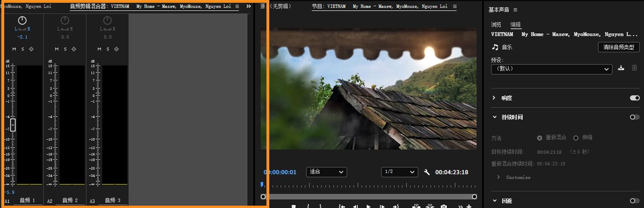
Task: Click the 音频 2 track name
Action: 70,201
